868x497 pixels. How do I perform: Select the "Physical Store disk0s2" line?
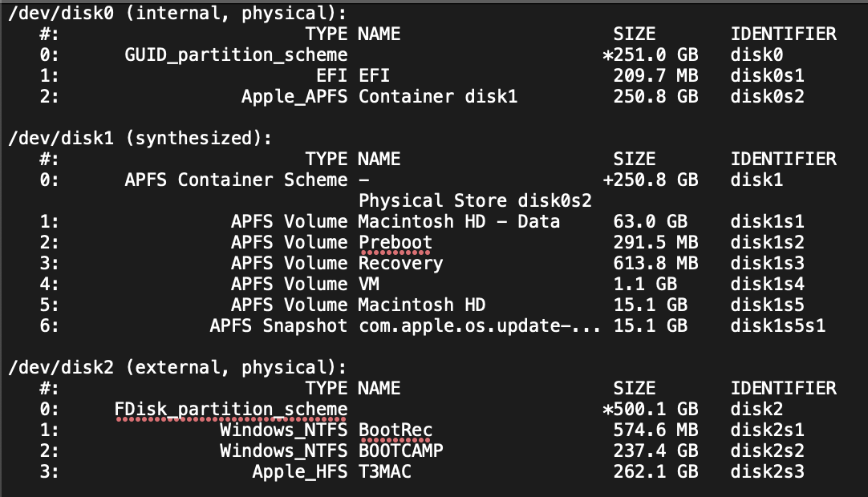[x=475, y=200]
